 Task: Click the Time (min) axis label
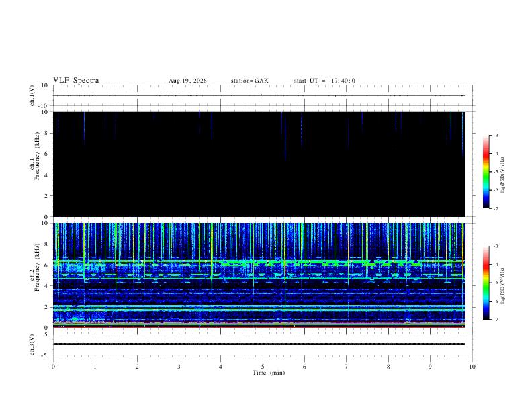click(269, 373)
